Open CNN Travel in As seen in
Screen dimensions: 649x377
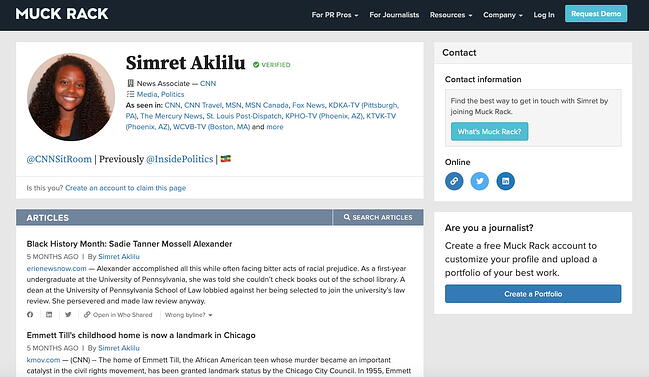click(203, 105)
